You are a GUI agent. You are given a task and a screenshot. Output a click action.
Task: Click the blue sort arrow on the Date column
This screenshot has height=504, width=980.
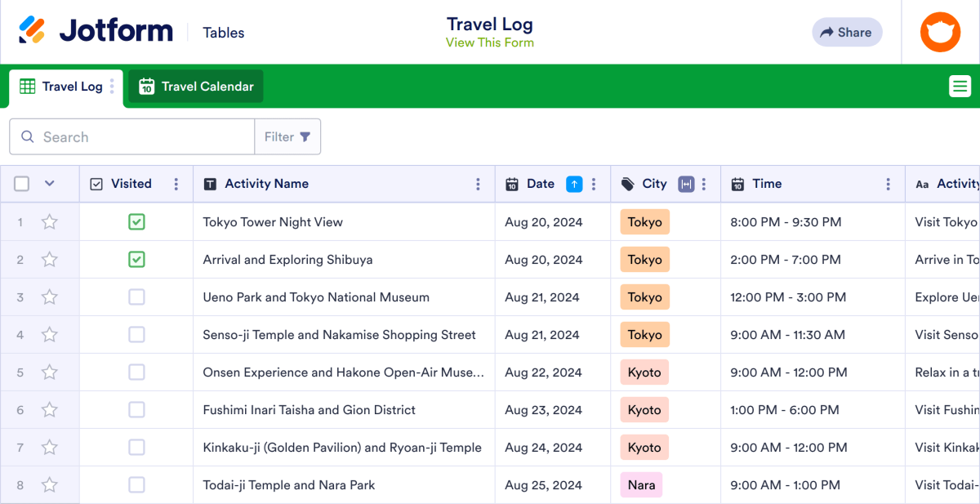(574, 184)
